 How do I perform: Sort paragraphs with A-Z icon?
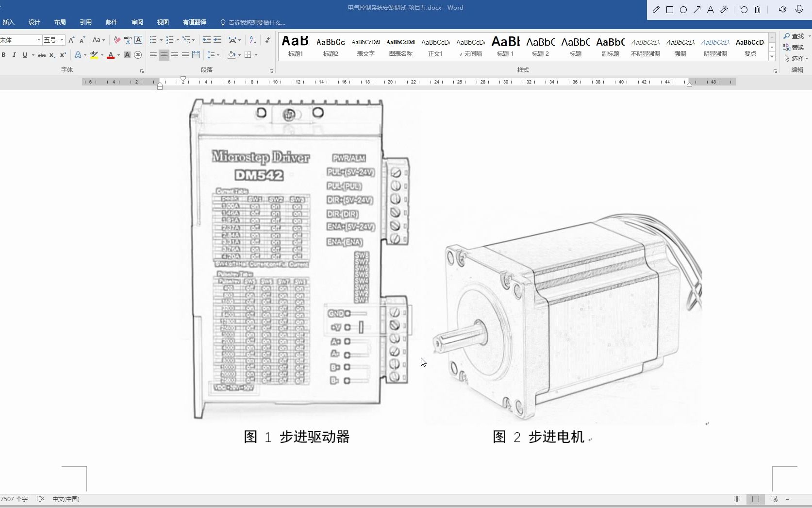(253, 40)
